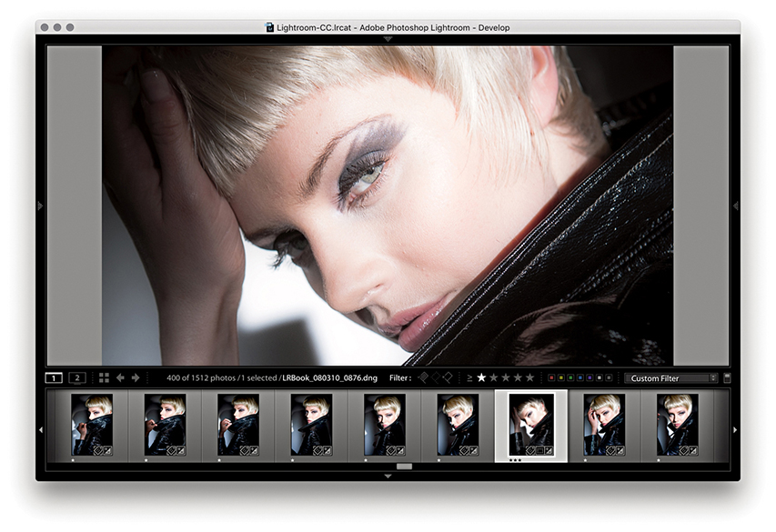
Task: Select the last Filmstrip thumbnail
Action: pyautogui.click(x=678, y=425)
